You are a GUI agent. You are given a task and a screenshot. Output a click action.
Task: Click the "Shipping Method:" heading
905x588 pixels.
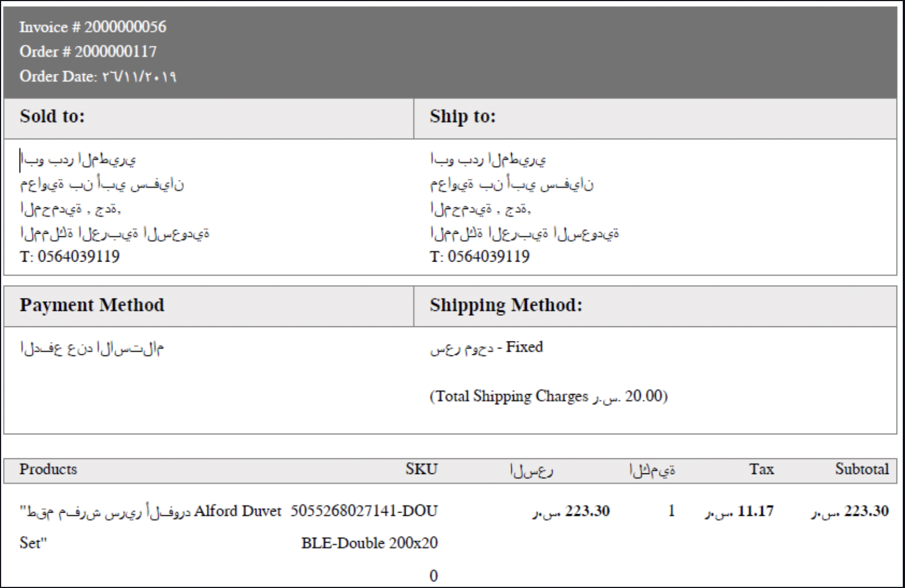click(506, 305)
